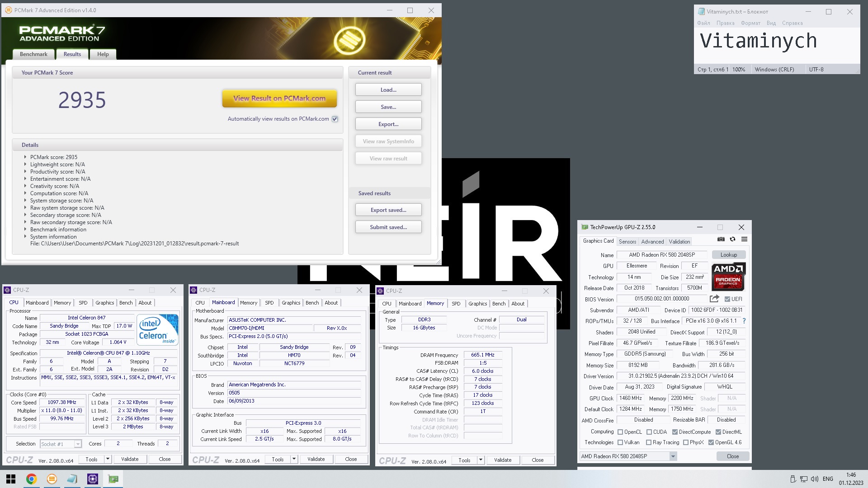Click the GPU-Z title bar icon
868x488 pixels.
click(x=585, y=227)
